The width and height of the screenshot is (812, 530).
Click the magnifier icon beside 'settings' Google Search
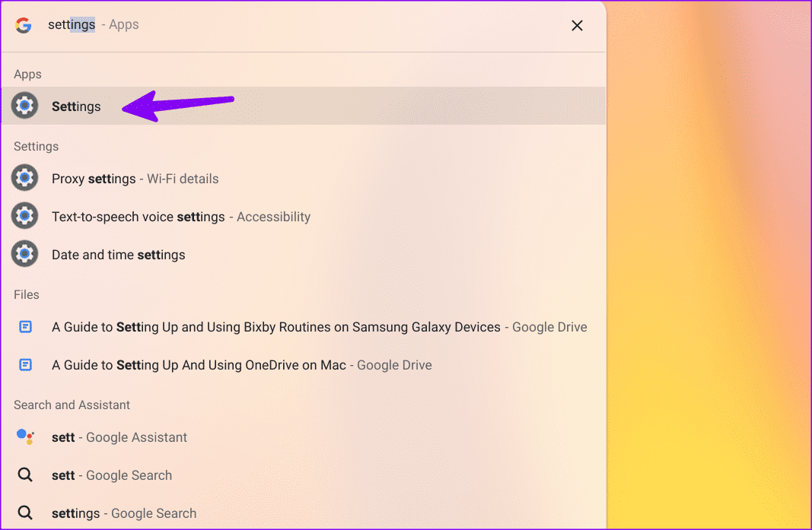(25, 513)
